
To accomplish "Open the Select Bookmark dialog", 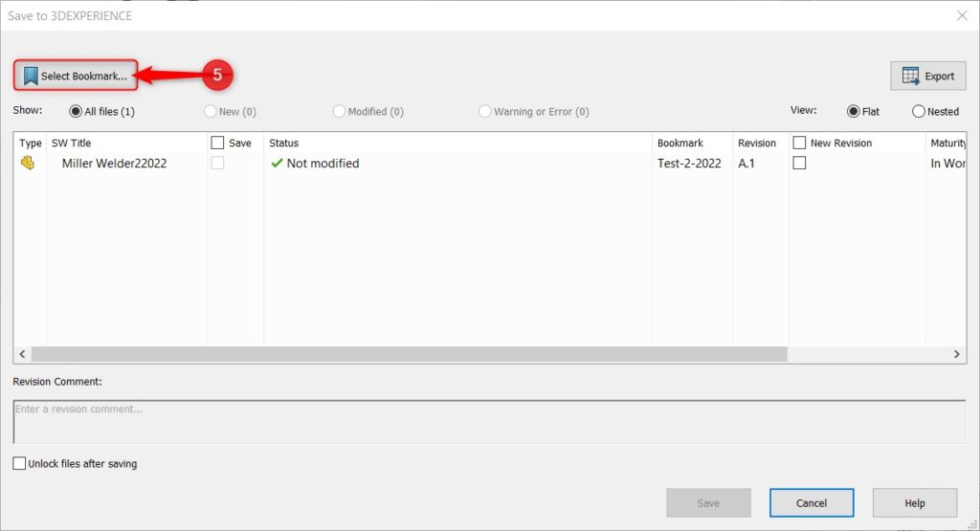I will click(x=75, y=76).
